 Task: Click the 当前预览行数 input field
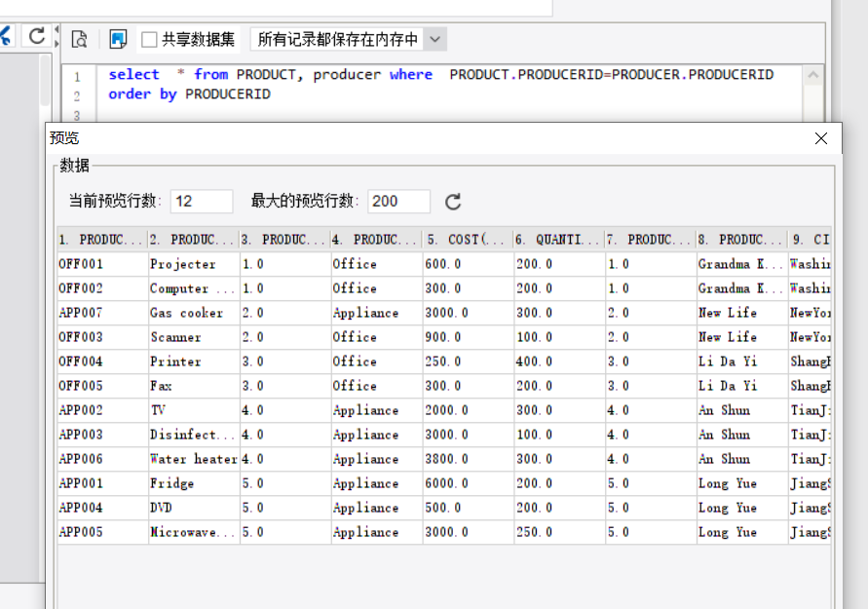(x=202, y=201)
